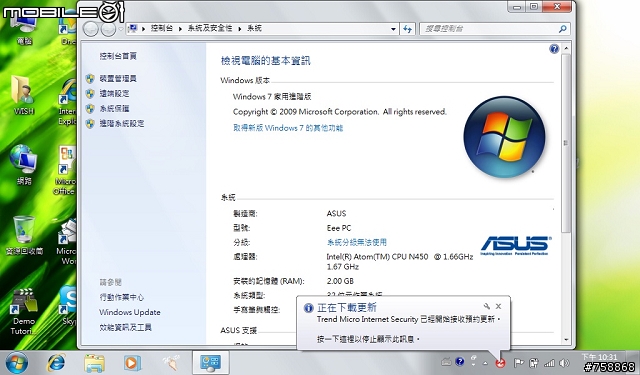This screenshot has width=640, height=375.
Task: Click the taskbar clock 下午 10:31
Action: pyautogui.click(x=599, y=357)
